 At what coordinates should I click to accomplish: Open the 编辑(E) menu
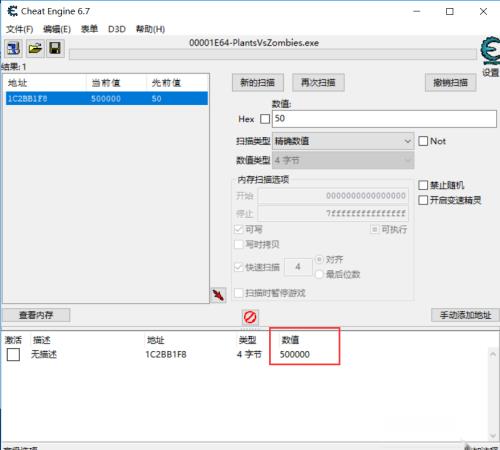57,29
